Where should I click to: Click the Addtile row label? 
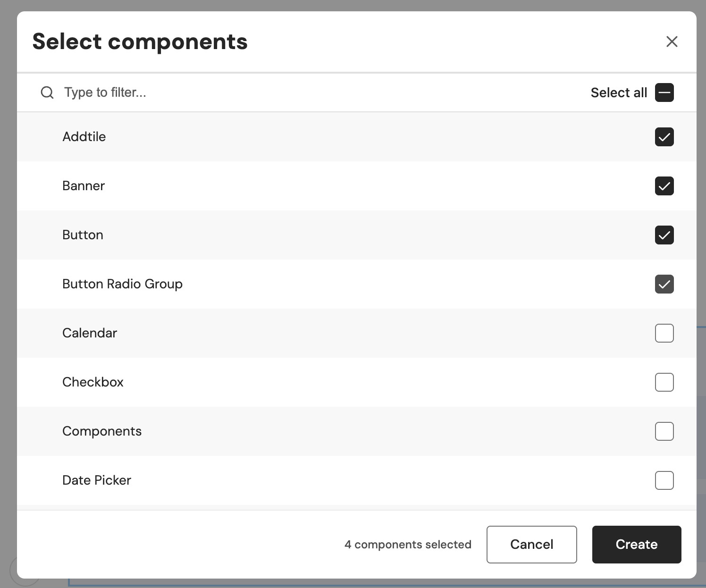(84, 137)
